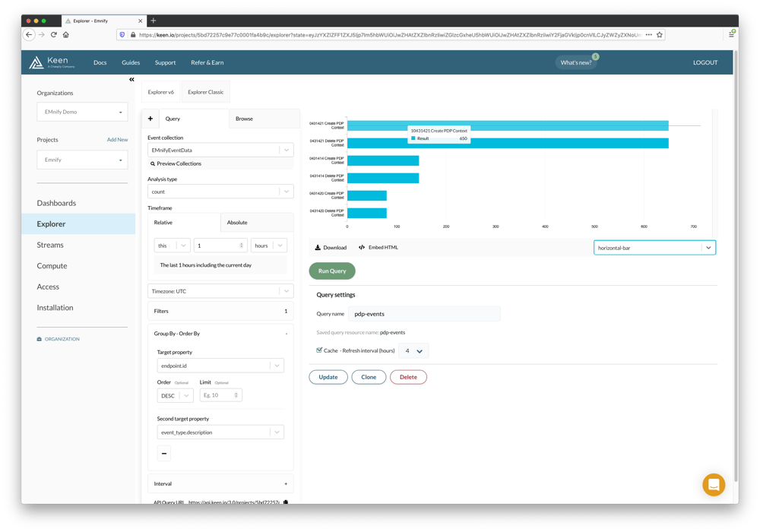Image resolution: width=760 pixels, height=532 pixels.
Task: Open the Event collection dropdown
Action: click(x=220, y=150)
